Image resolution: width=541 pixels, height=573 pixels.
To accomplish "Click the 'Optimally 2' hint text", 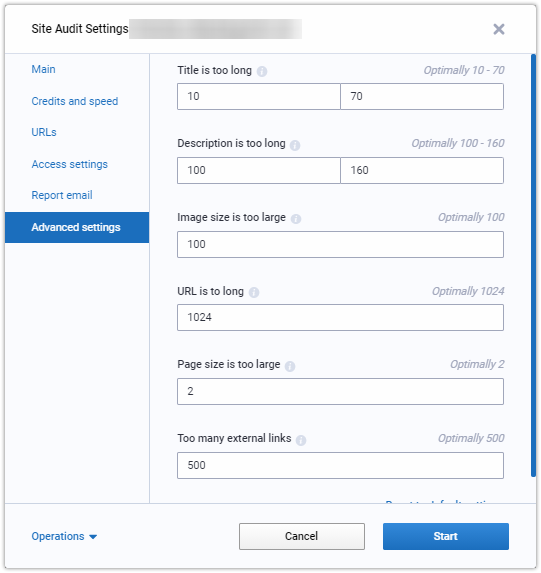I will tap(477, 364).
